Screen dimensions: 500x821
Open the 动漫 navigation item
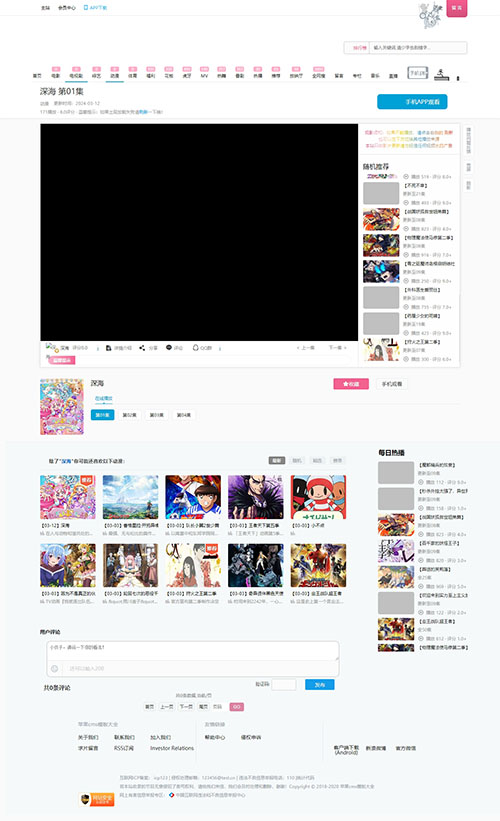(115, 76)
